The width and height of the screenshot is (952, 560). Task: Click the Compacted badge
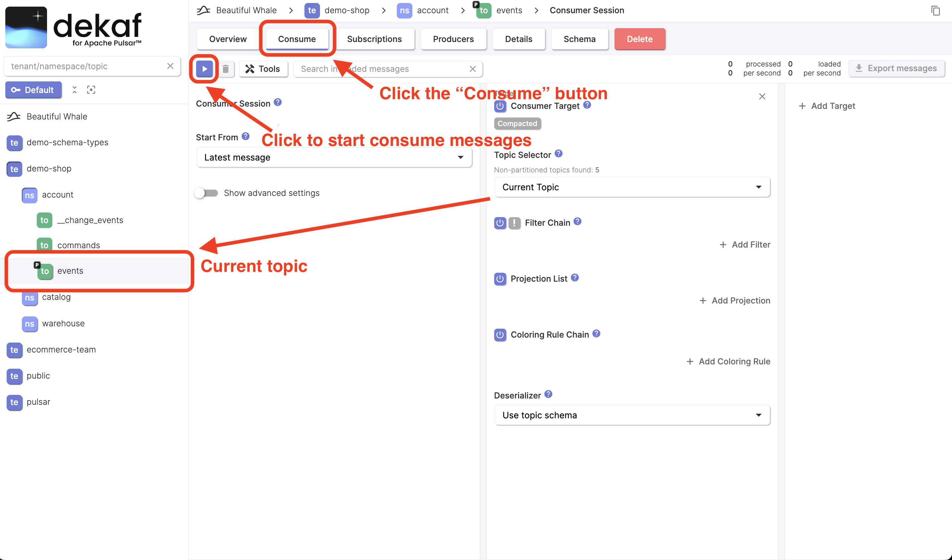[x=517, y=124]
